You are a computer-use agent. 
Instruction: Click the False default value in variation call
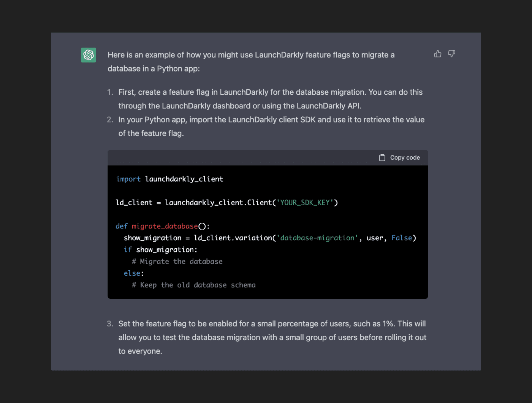tap(401, 238)
